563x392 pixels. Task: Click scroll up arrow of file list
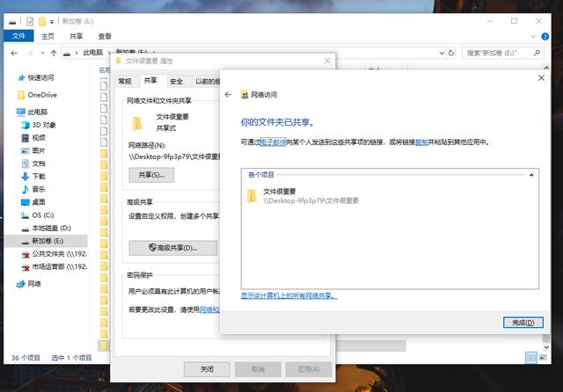click(546, 68)
